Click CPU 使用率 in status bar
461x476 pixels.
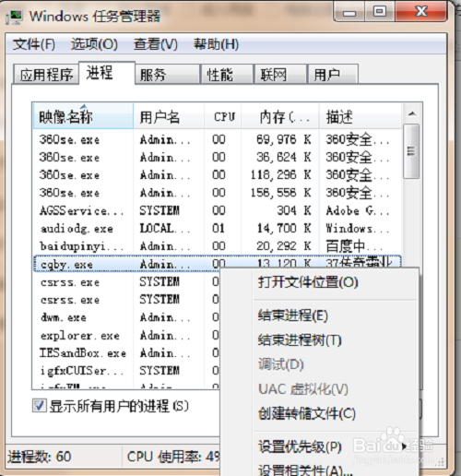coord(173,457)
